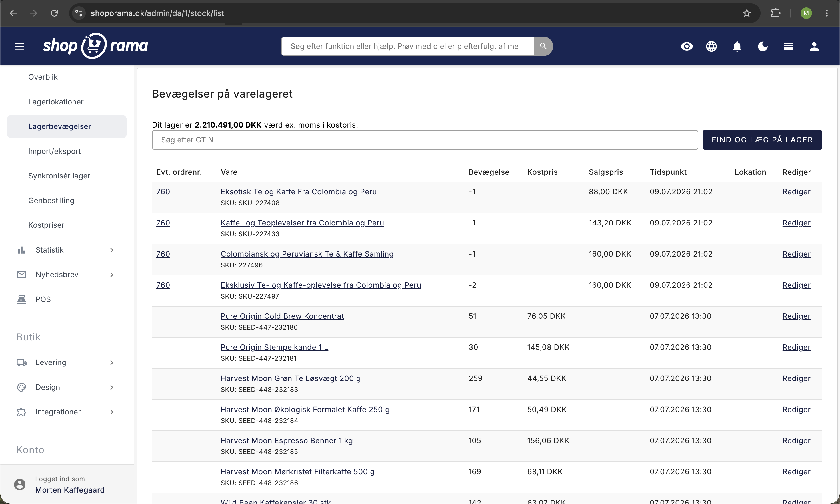Click the eye preview icon in the header
Viewport: 840px width, 504px height.
point(686,46)
